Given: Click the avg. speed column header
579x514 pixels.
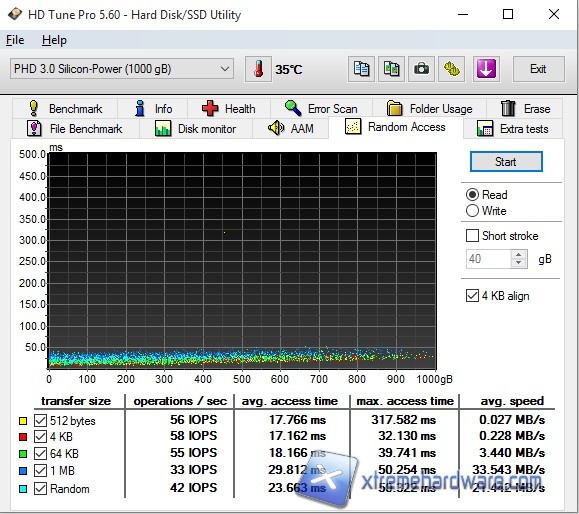Looking at the screenshot, I should [x=512, y=401].
